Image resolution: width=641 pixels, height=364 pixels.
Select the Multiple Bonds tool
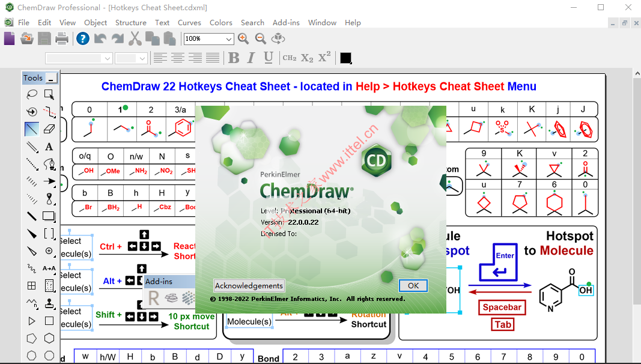point(31,146)
